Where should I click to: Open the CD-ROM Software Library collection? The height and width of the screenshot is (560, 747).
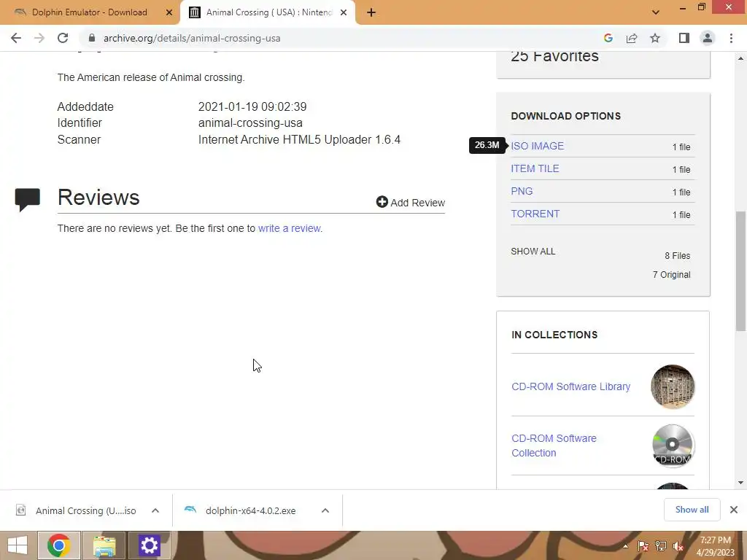point(570,386)
